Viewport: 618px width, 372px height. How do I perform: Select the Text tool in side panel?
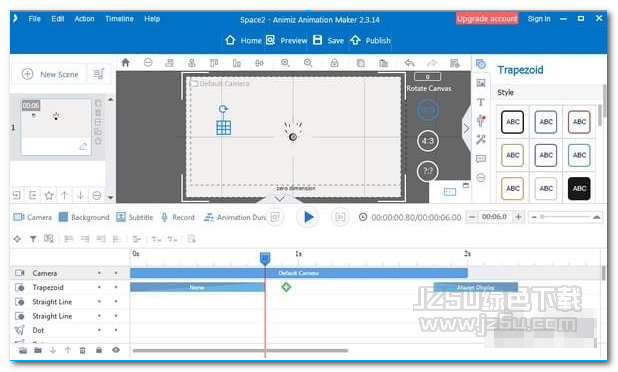coord(481,102)
